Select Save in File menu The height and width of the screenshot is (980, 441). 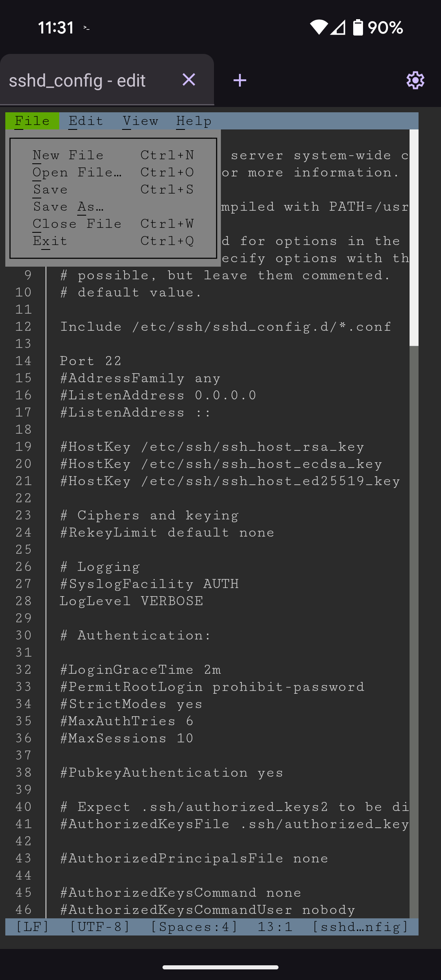113,189
